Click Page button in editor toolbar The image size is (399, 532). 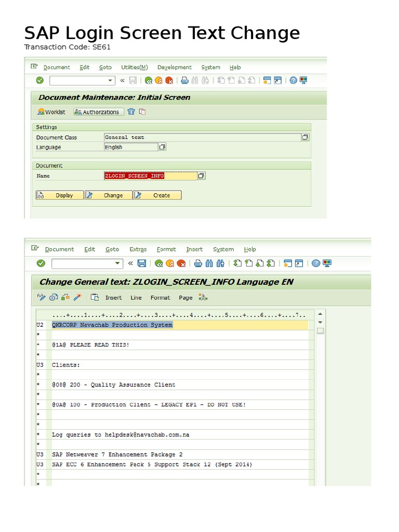tap(185, 298)
